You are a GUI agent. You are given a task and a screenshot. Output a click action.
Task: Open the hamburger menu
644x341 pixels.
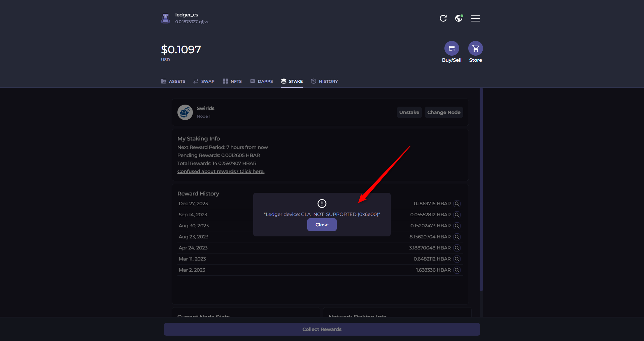pos(475,18)
